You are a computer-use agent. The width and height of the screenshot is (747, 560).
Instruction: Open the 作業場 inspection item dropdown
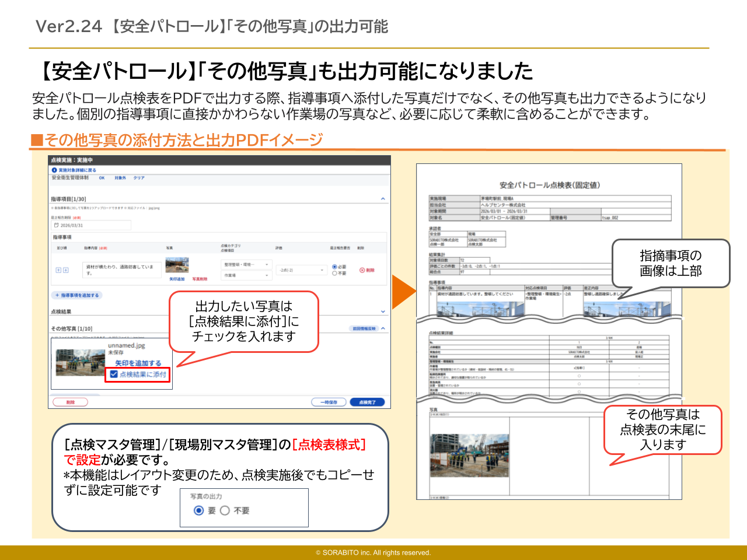[246, 275]
